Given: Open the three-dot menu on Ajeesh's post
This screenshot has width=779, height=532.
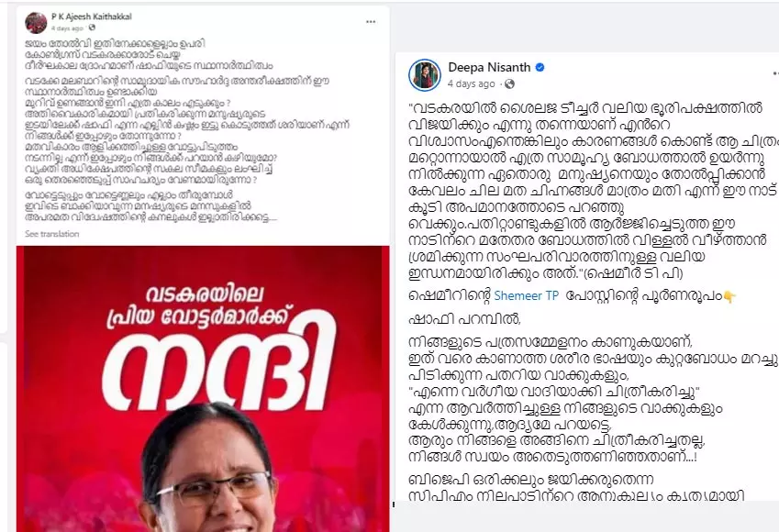Looking at the screenshot, I should coord(371,22).
